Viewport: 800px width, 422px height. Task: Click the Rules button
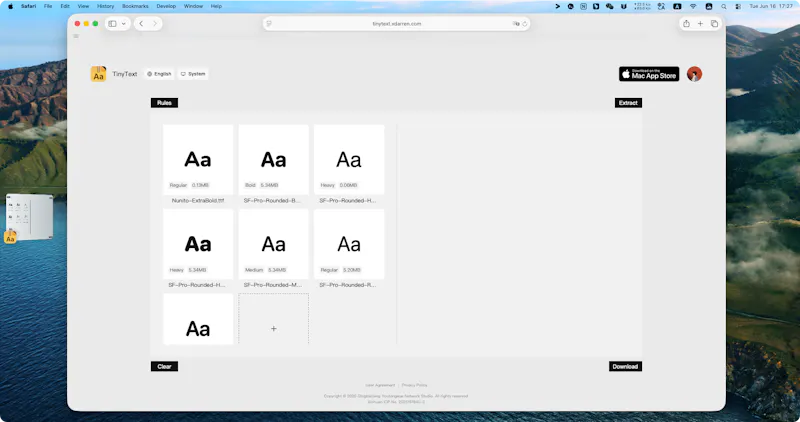point(164,103)
